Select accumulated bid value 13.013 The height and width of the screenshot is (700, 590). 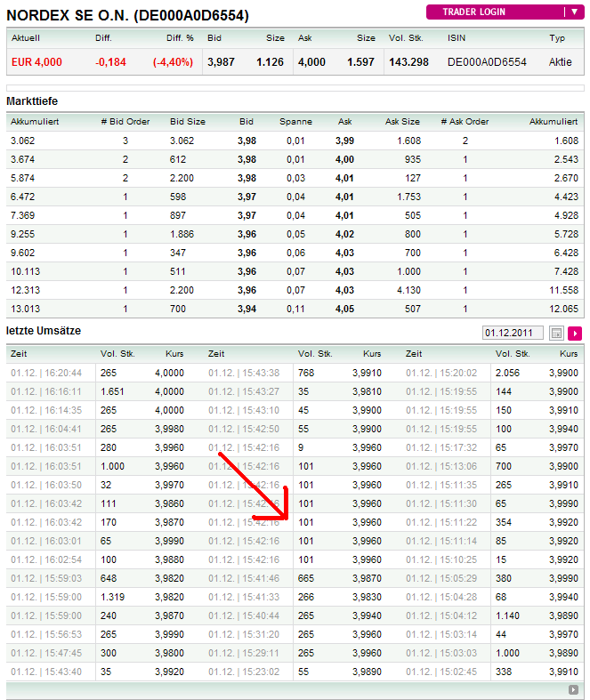26,309
